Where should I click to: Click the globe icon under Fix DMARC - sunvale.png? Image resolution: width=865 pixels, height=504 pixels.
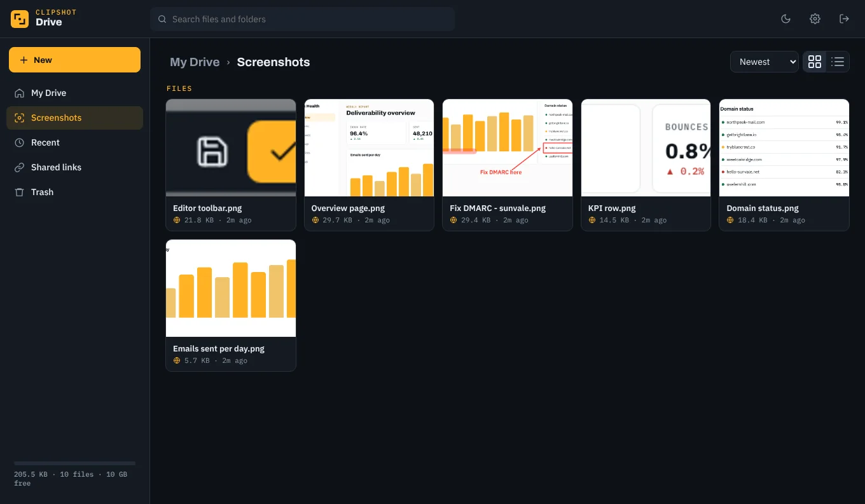pos(453,220)
